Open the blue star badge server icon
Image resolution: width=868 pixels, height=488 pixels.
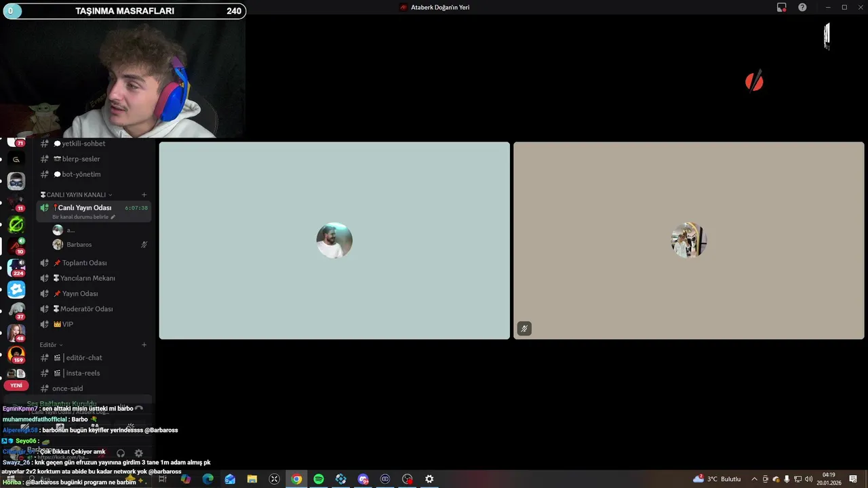point(16,289)
